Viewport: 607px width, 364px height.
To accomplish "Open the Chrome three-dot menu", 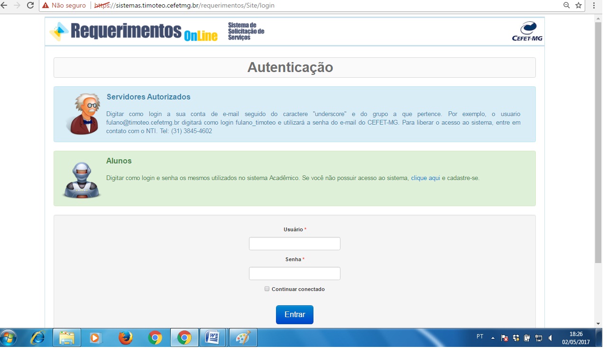I will click(x=594, y=6).
